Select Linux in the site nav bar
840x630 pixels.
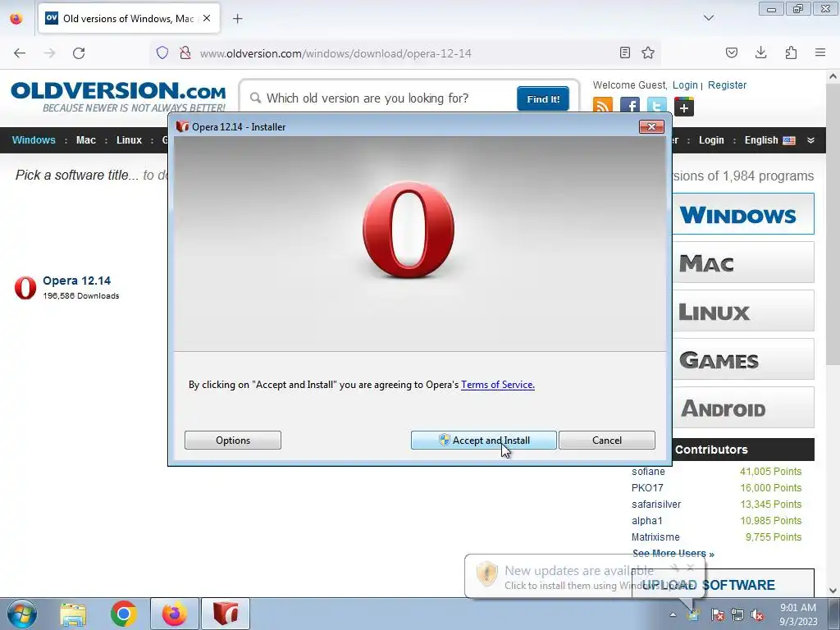129,140
